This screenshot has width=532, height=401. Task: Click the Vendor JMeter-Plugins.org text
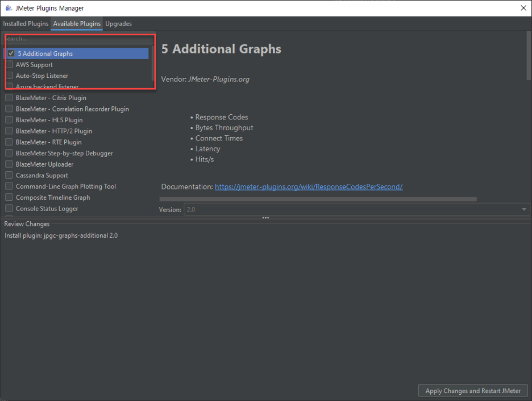coord(205,79)
